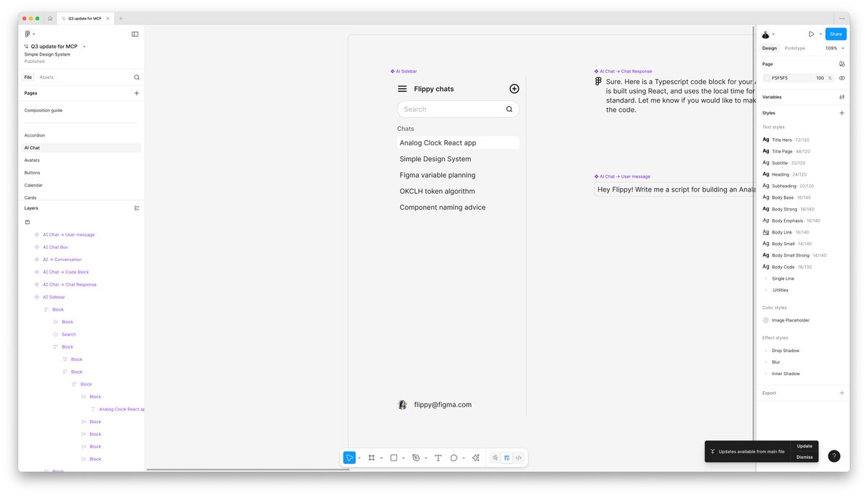Toggle Dev Mode code icon
Image resolution: width=868 pixels, height=496 pixels.
pos(519,458)
